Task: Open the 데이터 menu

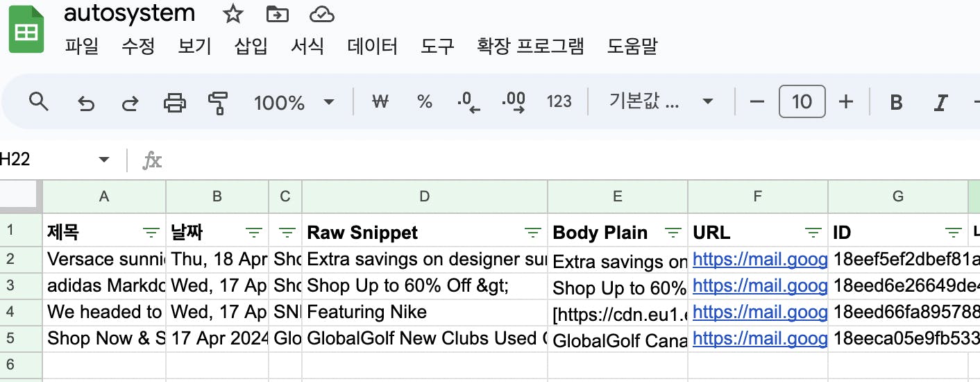Action: click(x=373, y=47)
